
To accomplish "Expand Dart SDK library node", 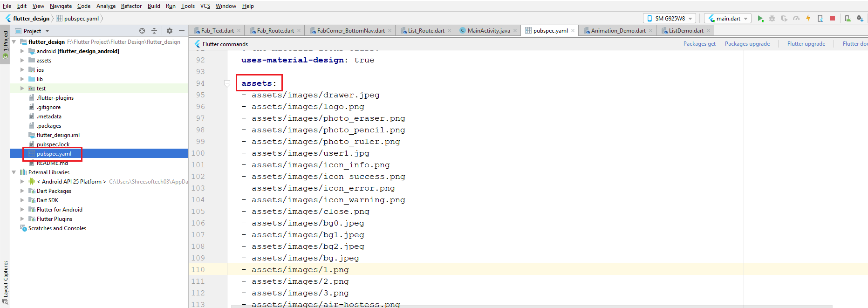I will pyautogui.click(x=22, y=200).
